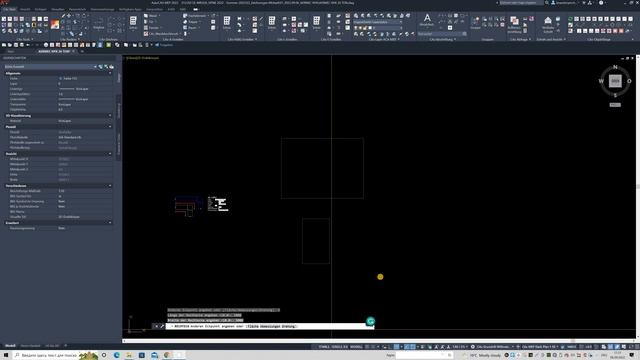
Task: Open the layer name dropdown in ribbon
Action: point(378,22)
